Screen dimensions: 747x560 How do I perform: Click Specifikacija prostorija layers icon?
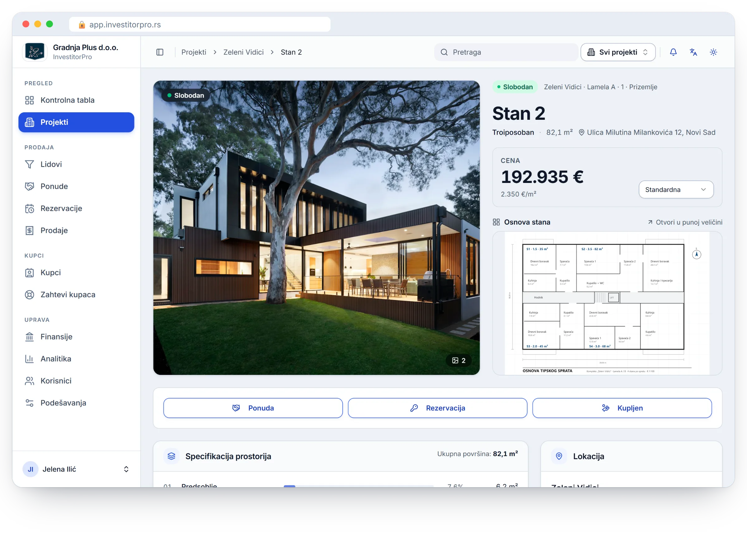171,456
